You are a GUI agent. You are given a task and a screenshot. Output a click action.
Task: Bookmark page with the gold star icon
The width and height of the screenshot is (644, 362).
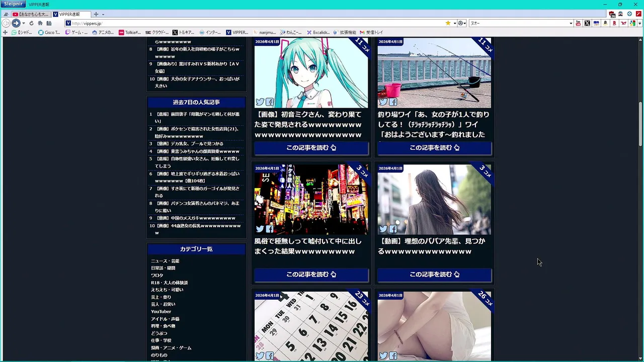tap(448, 23)
